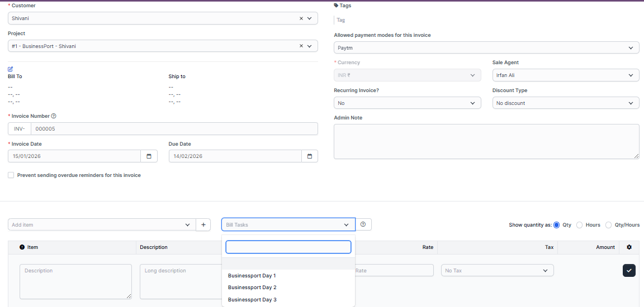Click the edit billing address pencil icon
The width and height of the screenshot is (644, 307).
pyautogui.click(x=11, y=69)
